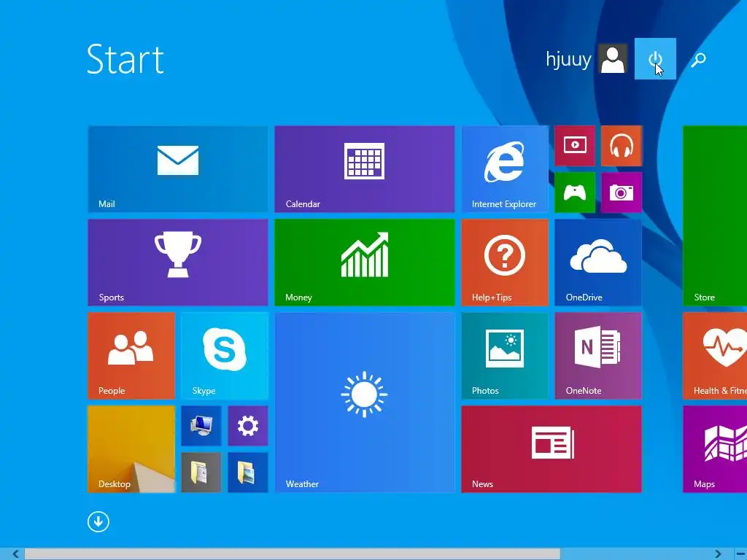This screenshot has width=747, height=560.
Task: Open the hjuuy user account menu
Action: (x=586, y=59)
